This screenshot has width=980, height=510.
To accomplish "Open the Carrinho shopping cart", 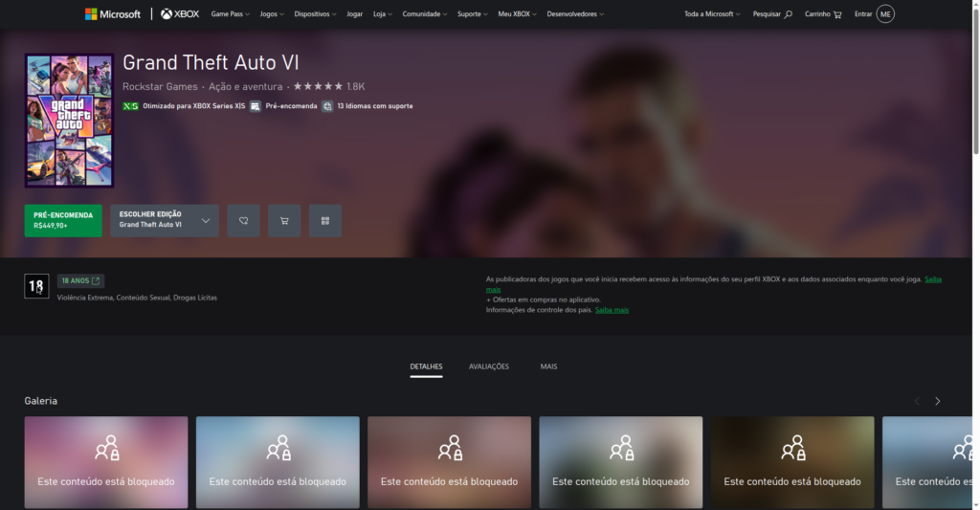I will pyautogui.click(x=823, y=13).
